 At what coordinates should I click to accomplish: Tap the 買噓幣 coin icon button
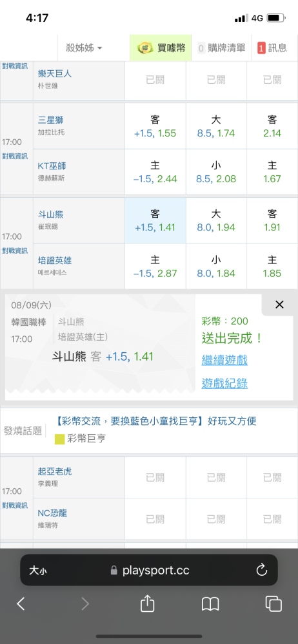(x=161, y=48)
